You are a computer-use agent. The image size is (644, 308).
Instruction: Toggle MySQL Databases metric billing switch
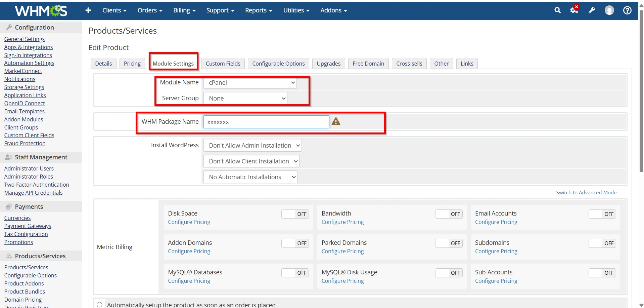pyautogui.click(x=295, y=273)
